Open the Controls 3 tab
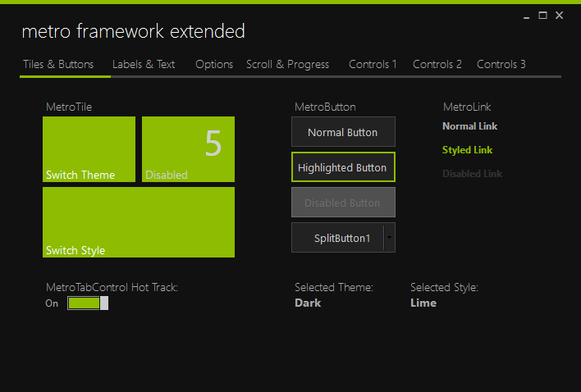This screenshot has width=581, height=392. (501, 65)
